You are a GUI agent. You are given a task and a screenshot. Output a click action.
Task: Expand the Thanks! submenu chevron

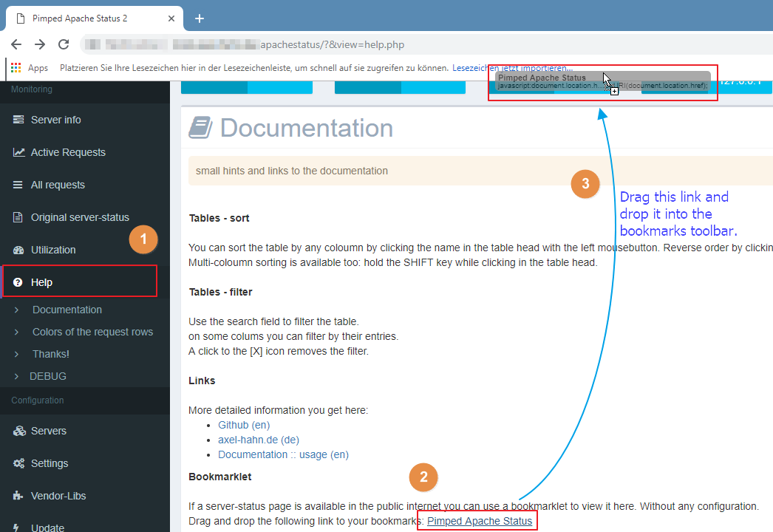click(17, 354)
